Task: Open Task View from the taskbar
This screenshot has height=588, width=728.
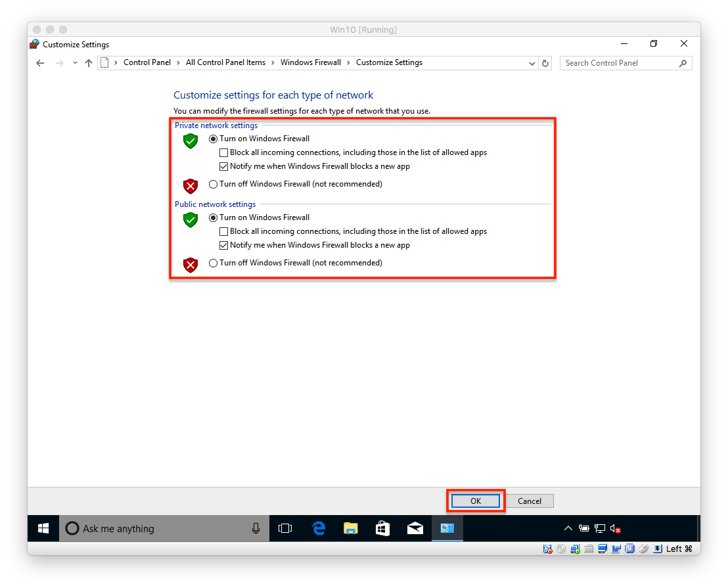Action: pos(285,528)
